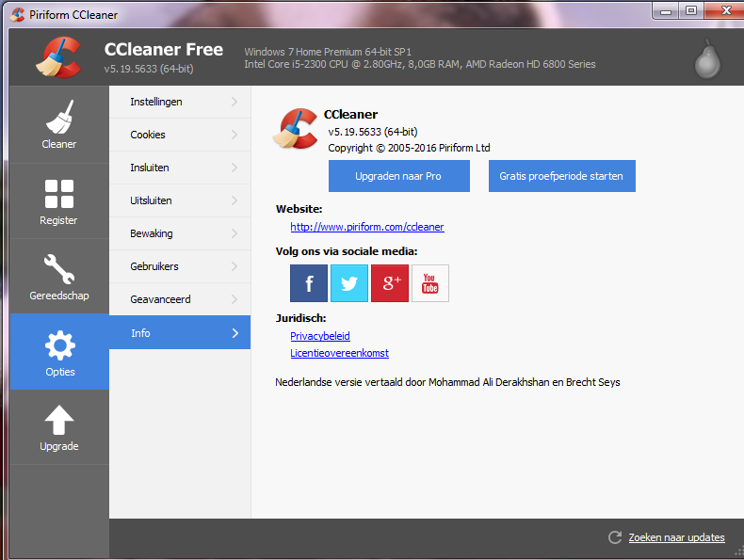The width and height of the screenshot is (744, 560).
Task: Click the Upgraden naar Pro button
Action: (x=398, y=176)
